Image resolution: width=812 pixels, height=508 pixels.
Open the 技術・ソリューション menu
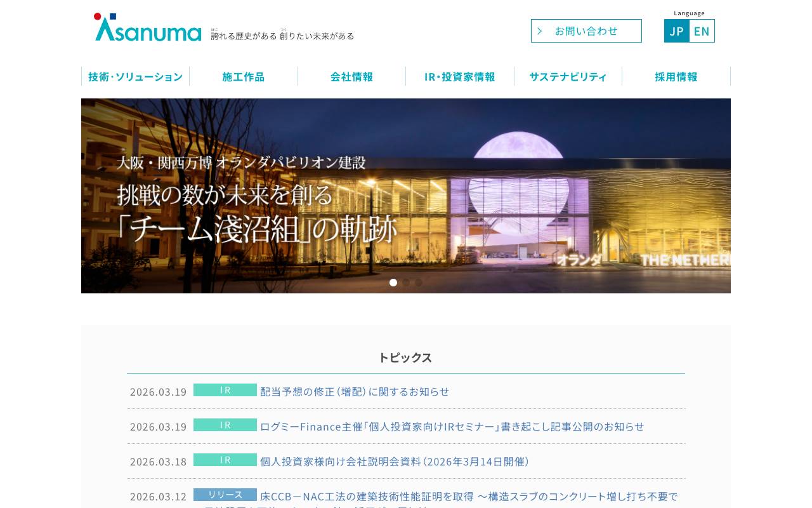(135, 76)
